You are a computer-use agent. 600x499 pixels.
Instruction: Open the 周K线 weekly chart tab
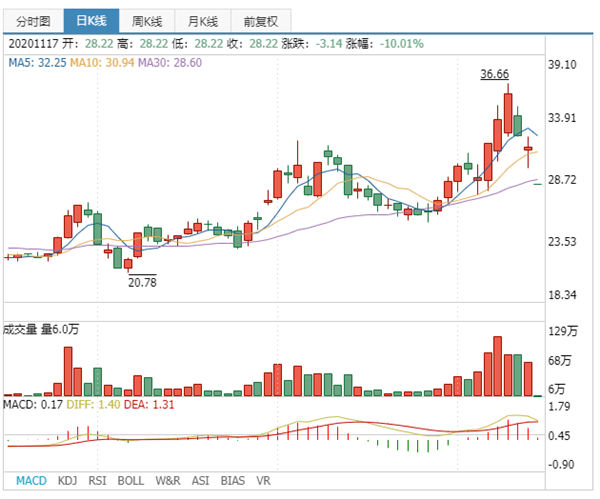click(148, 20)
